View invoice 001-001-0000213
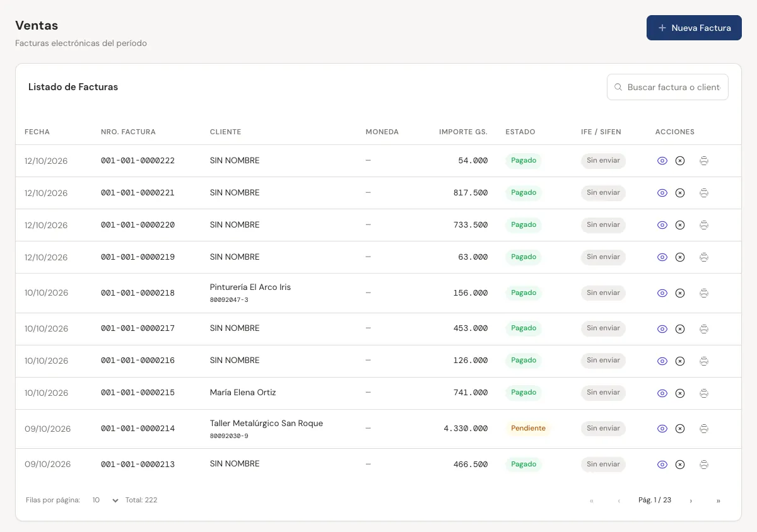This screenshot has height=532, width=757. [x=662, y=465]
